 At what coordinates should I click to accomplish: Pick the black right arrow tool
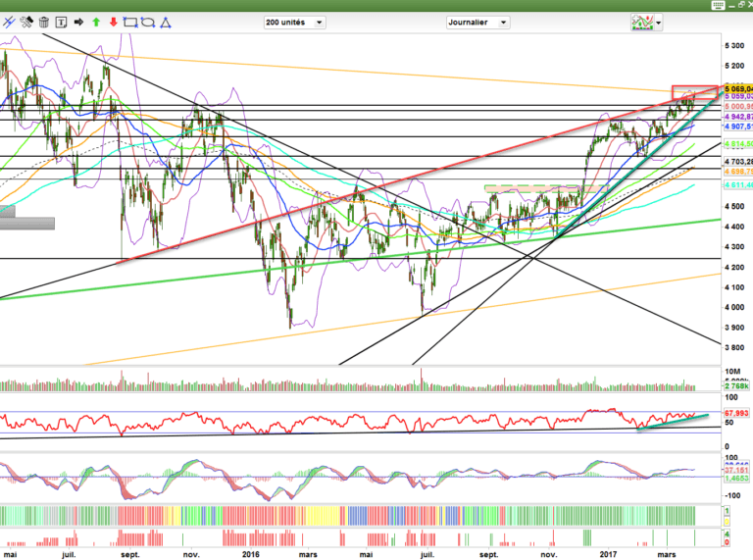[79, 21]
